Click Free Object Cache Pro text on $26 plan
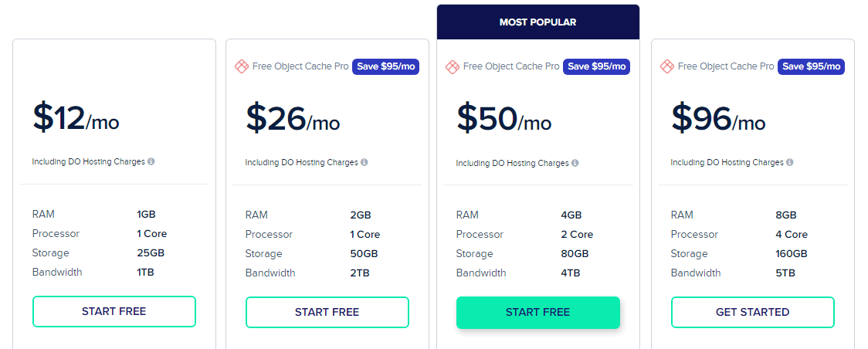 300,66
